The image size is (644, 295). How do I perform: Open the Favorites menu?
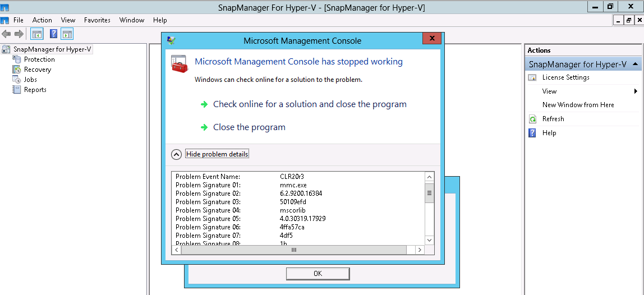(x=98, y=20)
